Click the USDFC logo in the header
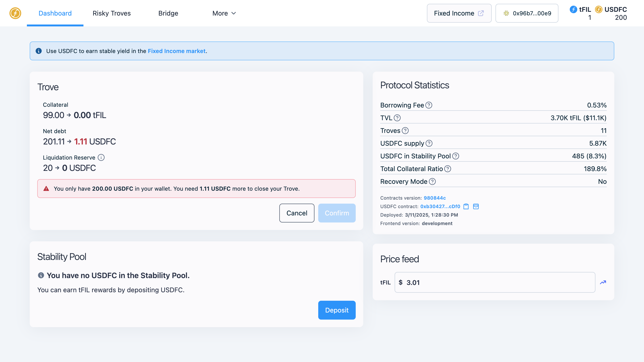The image size is (644, 362). [15, 13]
